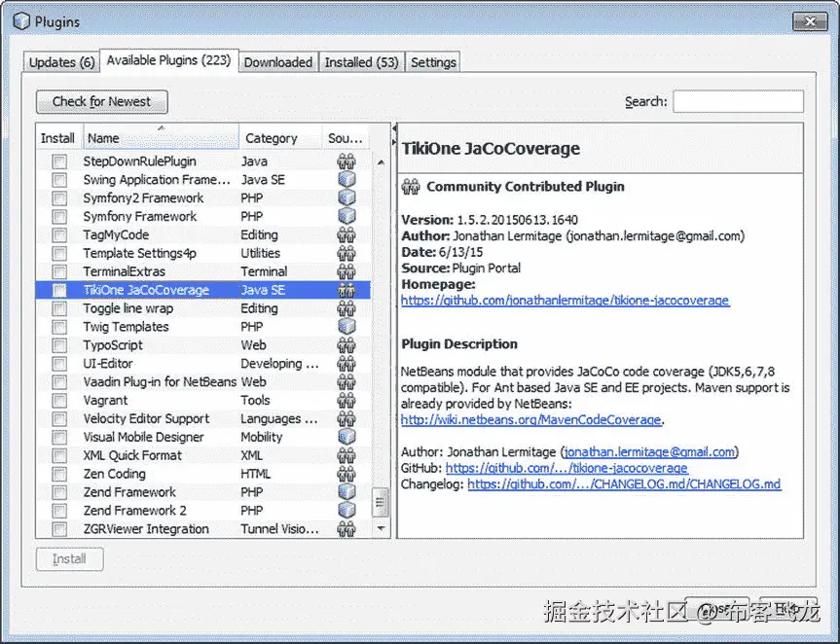
Task: Click the community icon next to TagMyCode
Action: pyautogui.click(x=346, y=234)
